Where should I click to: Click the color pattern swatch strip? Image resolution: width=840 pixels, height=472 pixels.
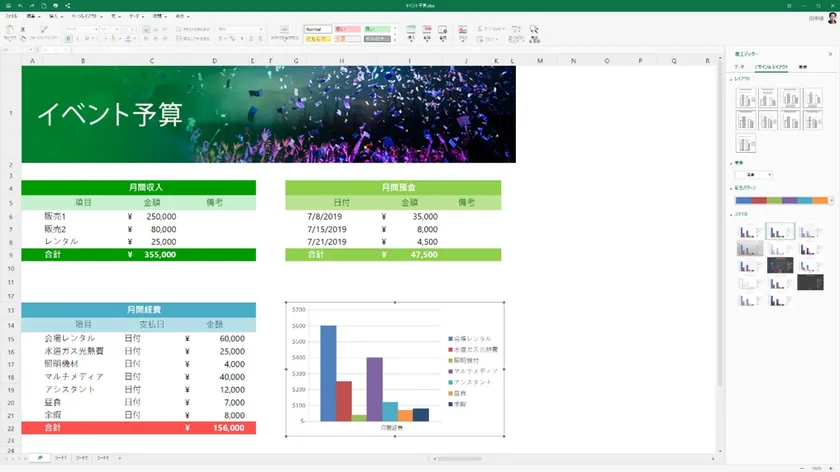point(778,200)
